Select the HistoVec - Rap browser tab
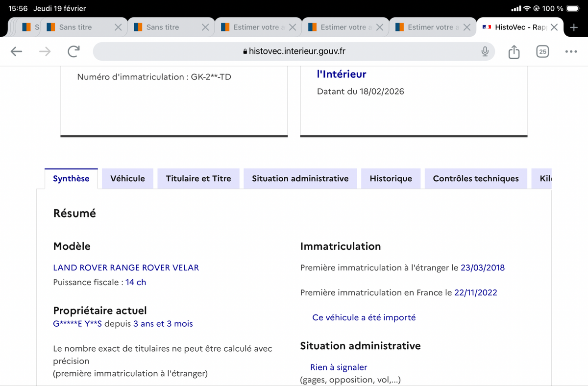Image resolution: width=588 pixels, height=386 pixels. point(519,27)
